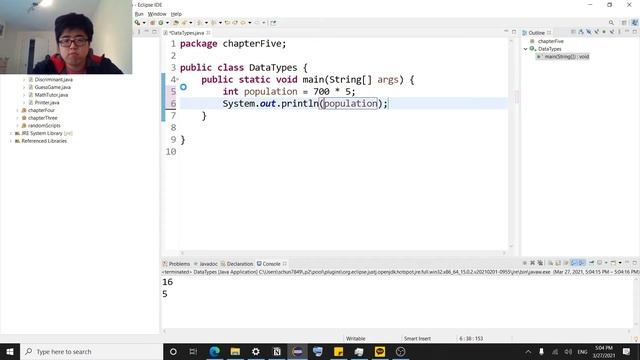Click Remove All Terminated Launches icon

[540, 263]
